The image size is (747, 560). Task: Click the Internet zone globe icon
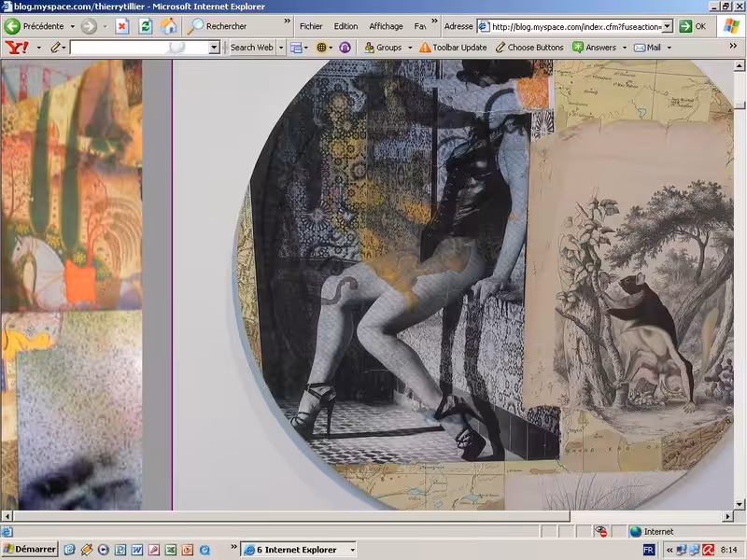636,531
